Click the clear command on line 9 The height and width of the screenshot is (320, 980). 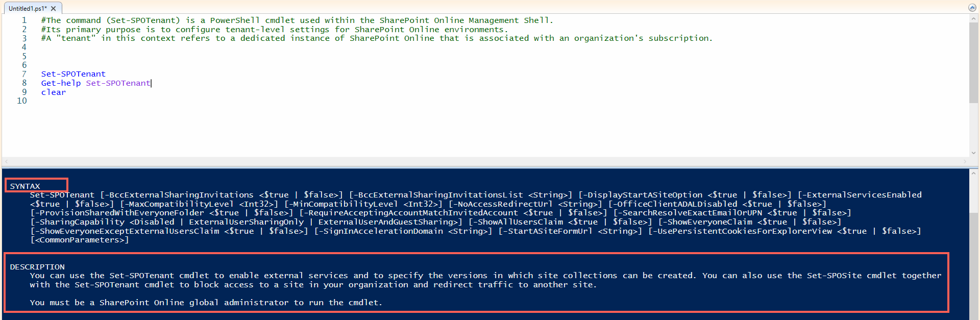pyautogui.click(x=54, y=92)
